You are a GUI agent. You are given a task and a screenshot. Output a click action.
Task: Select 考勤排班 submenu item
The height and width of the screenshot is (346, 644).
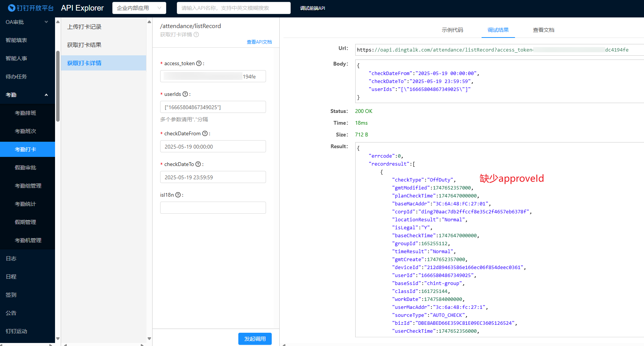pos(25,113)
